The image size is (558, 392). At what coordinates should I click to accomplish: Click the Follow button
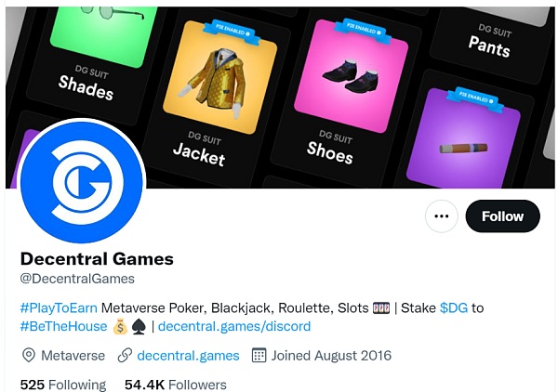[502, 216]
